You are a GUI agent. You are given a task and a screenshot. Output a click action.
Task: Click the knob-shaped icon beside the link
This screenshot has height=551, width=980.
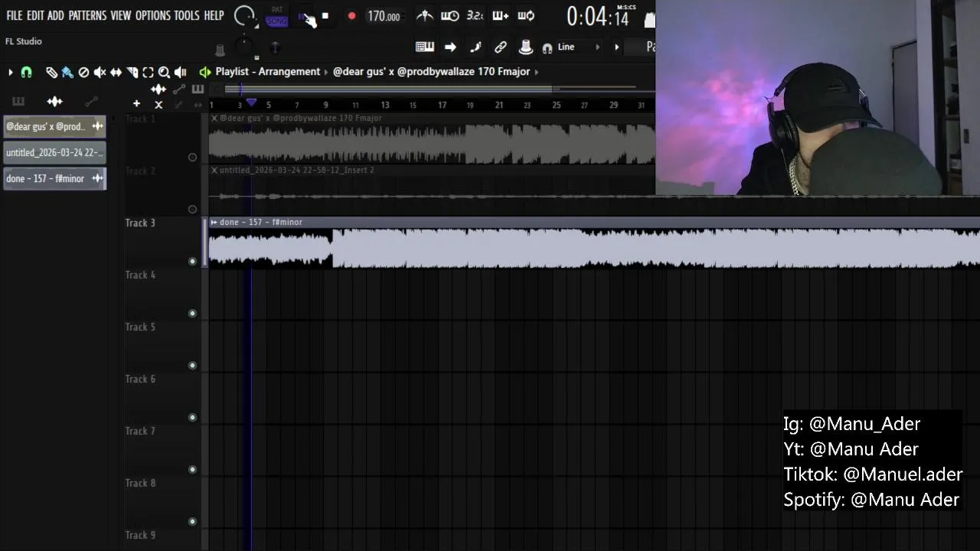(x=526, y=47)
